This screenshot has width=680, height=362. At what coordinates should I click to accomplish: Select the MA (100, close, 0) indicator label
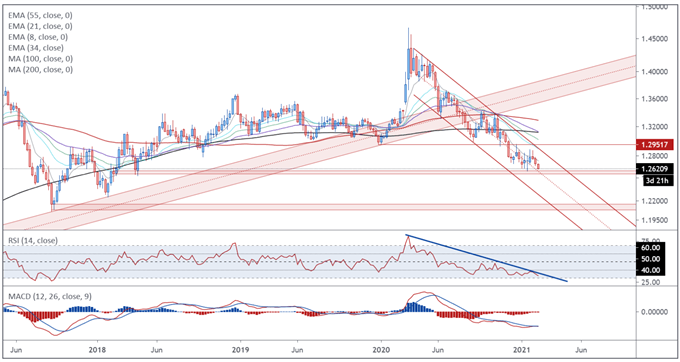tap(40, 59)
